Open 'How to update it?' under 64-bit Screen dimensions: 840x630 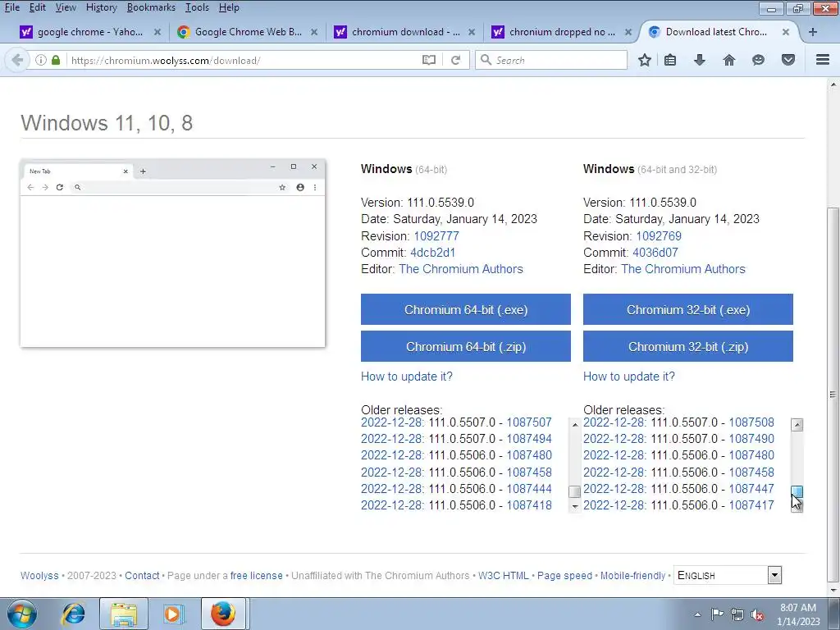[x=407, y=376]
